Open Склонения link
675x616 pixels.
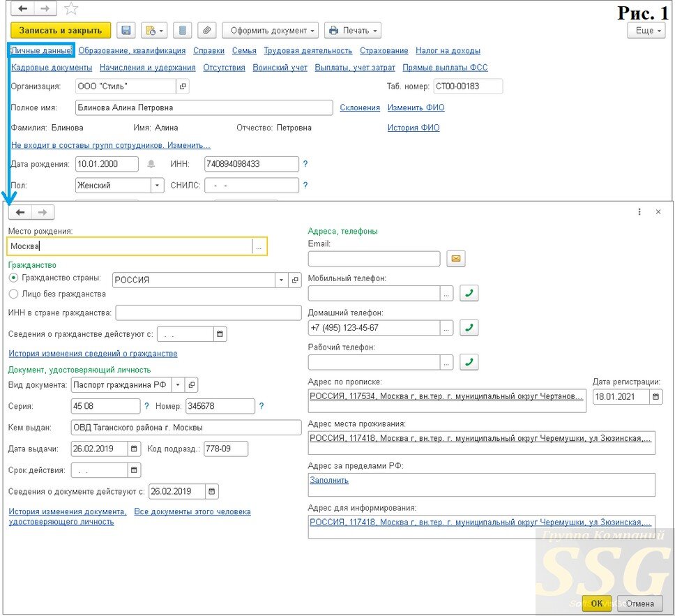tap(360, 107)
